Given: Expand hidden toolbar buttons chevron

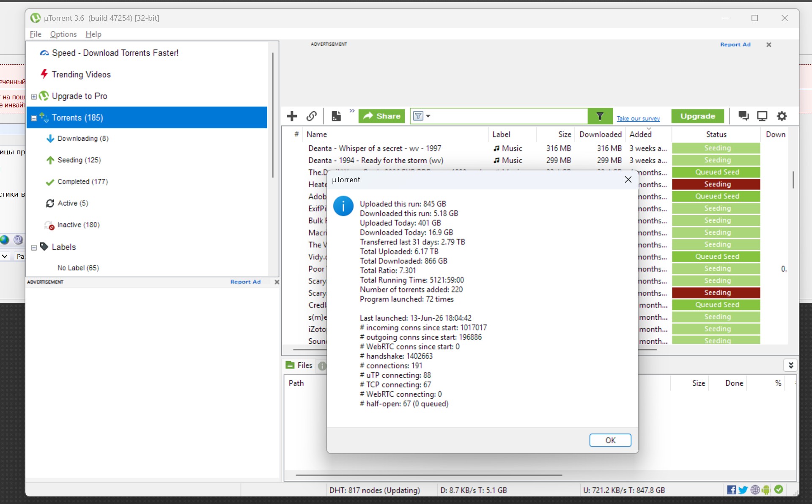Looking at the screenshot, I should [352, 111].
